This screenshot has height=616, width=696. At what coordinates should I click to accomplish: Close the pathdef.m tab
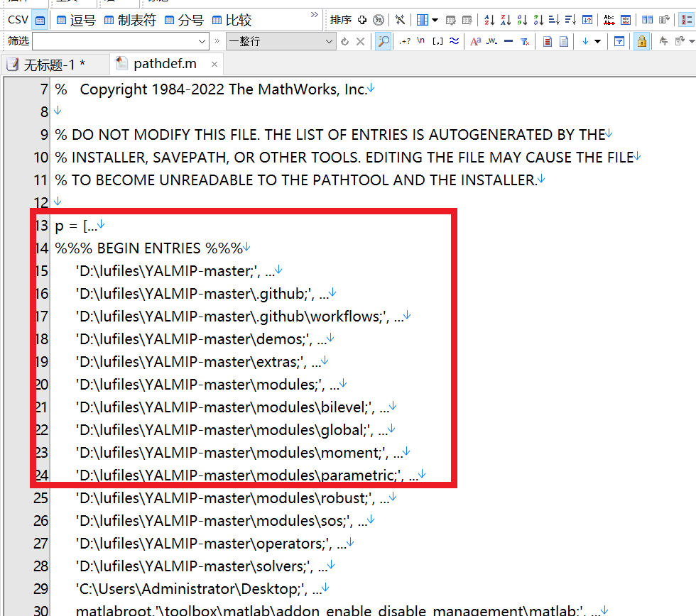point(214,65)
